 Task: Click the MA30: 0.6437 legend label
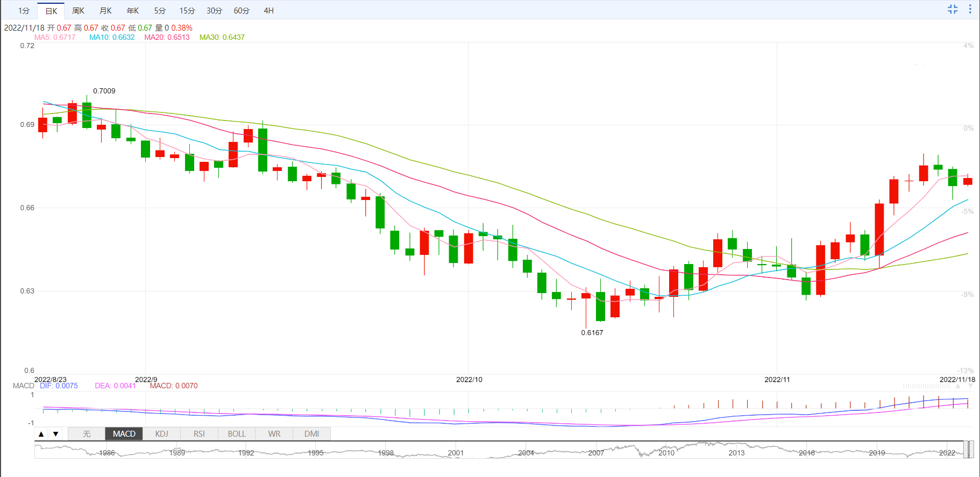coord(222,37)
